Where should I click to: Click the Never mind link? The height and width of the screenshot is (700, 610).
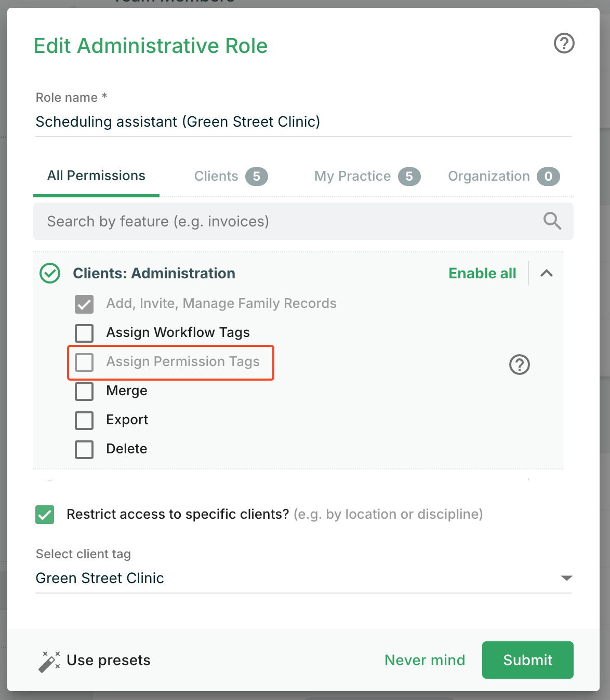(x=425, y=660)
